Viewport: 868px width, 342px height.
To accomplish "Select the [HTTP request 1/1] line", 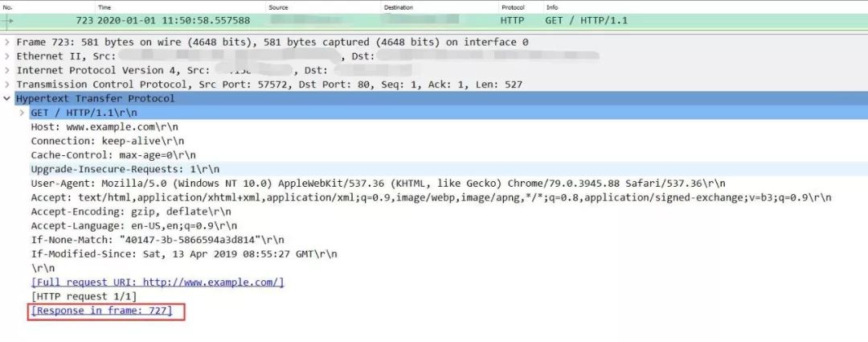I will point(84,297).
